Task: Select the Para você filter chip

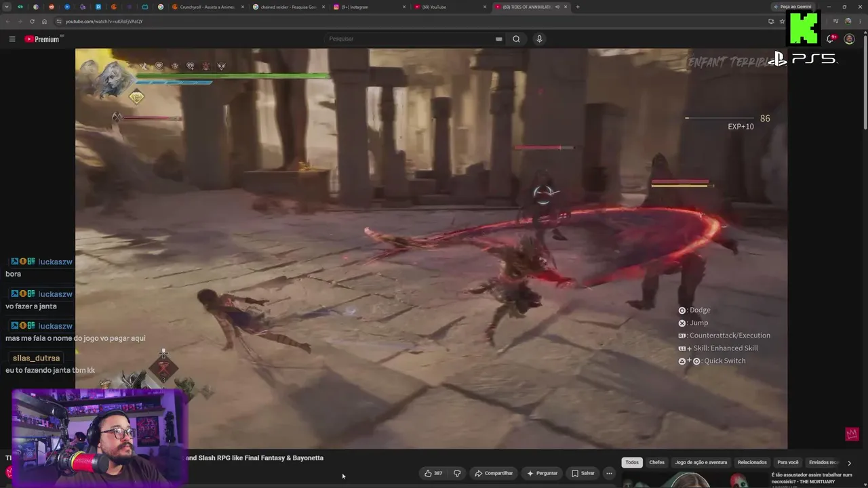Action: click(x=788, y=462)
